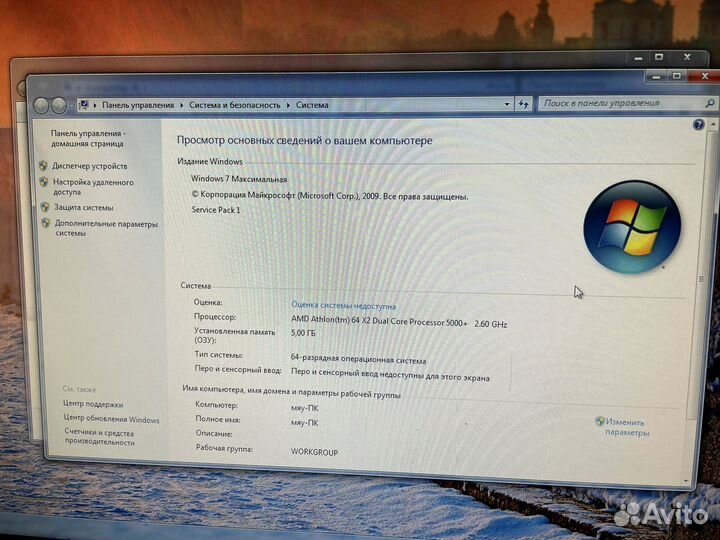Select the Система и безопасность breadcrumb
Image resolution: width=720 pixels, height=540 pixels.
click(x=235, y=105)
